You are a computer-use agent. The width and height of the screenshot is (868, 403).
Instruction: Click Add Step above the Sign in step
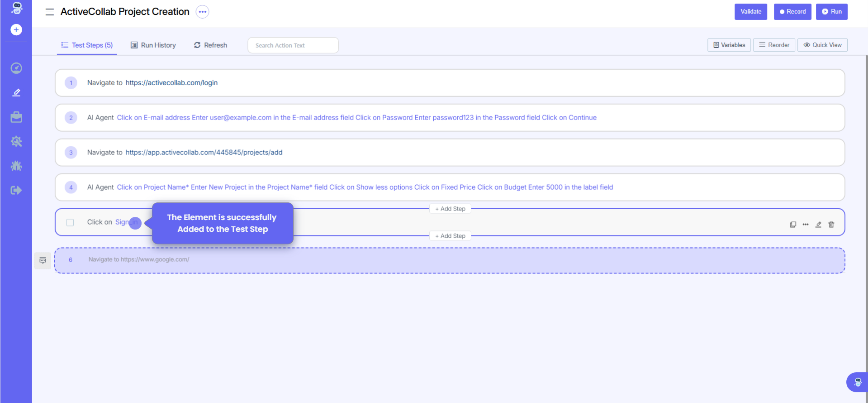450,209
